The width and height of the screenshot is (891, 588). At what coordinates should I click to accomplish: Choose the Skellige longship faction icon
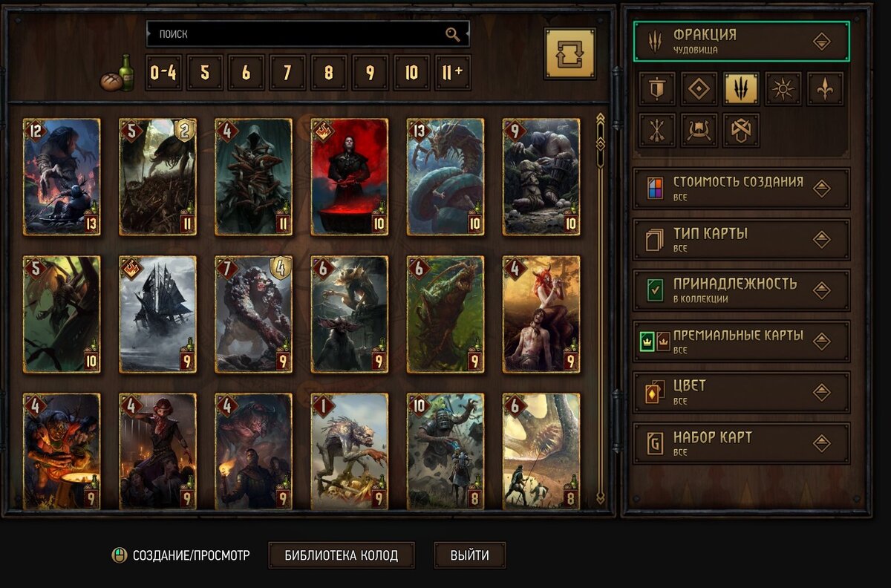coord(699,131)
